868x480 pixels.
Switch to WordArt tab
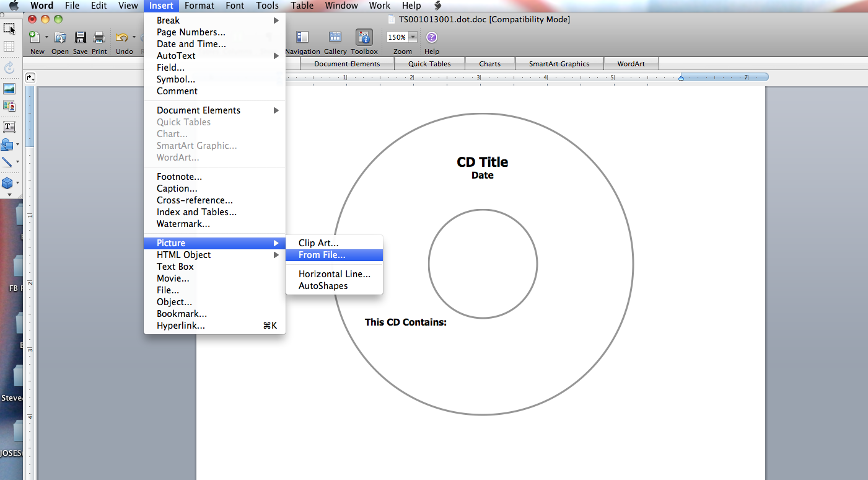click(x=631, y=64)
